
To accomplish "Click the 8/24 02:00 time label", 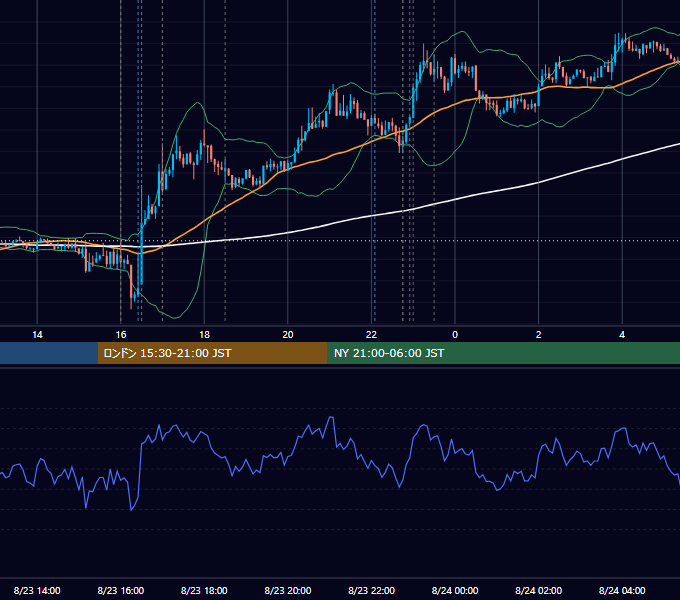I will (538, 590).
